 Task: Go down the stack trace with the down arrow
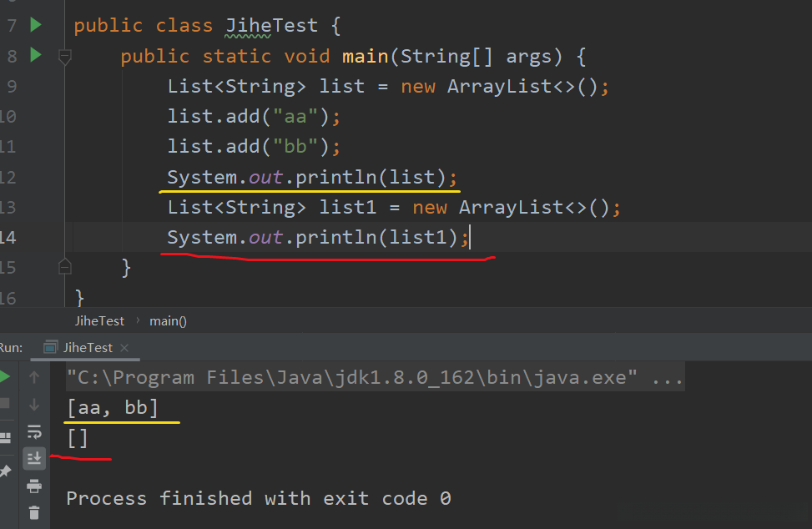click(x=34, y=404)
